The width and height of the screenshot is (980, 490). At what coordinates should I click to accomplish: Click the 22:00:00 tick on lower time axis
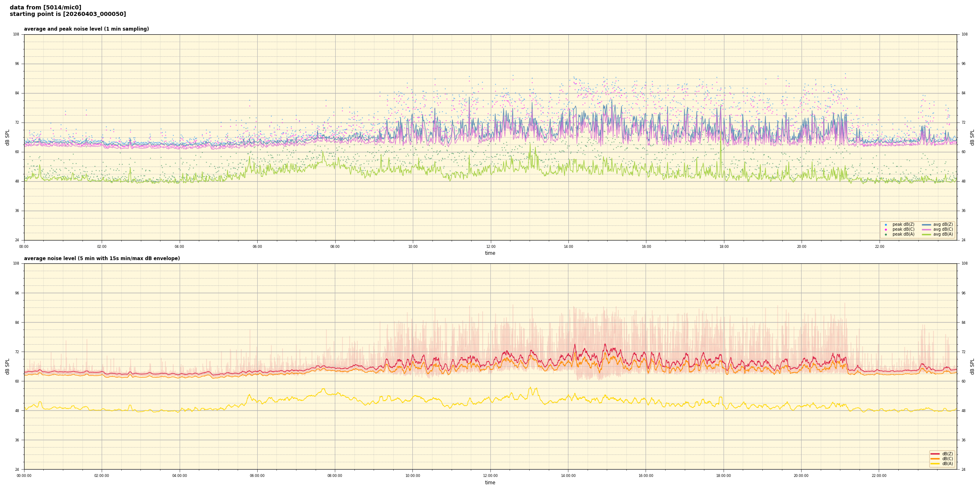[879, 476]
